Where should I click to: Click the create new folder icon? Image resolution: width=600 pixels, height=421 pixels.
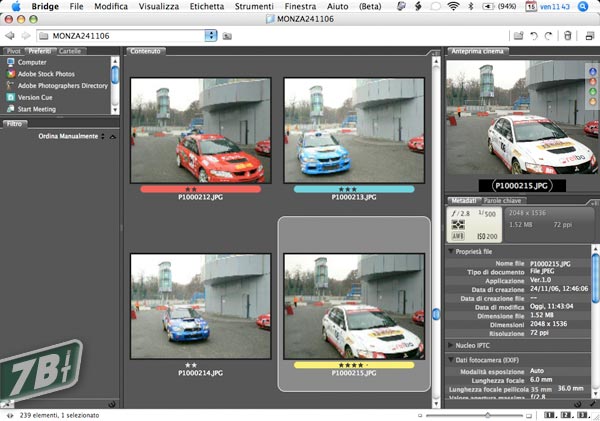(518, 35)
